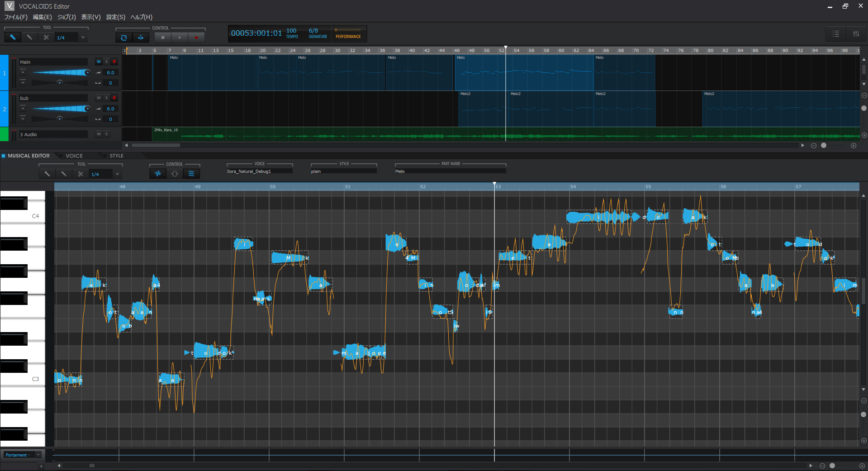
Task: Start recording with the red record button
Action: 196,38
